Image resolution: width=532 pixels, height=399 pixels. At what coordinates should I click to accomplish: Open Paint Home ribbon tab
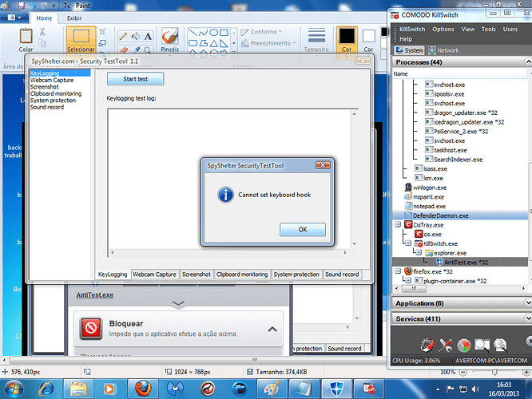click(x=44, y=18)
